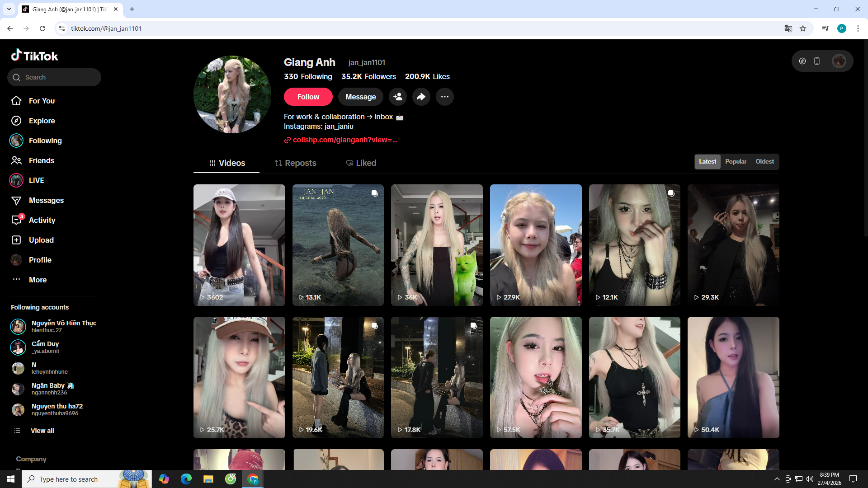Open Chrome three-dot menu
Screen dimensions: 868x488
point(858,28)
